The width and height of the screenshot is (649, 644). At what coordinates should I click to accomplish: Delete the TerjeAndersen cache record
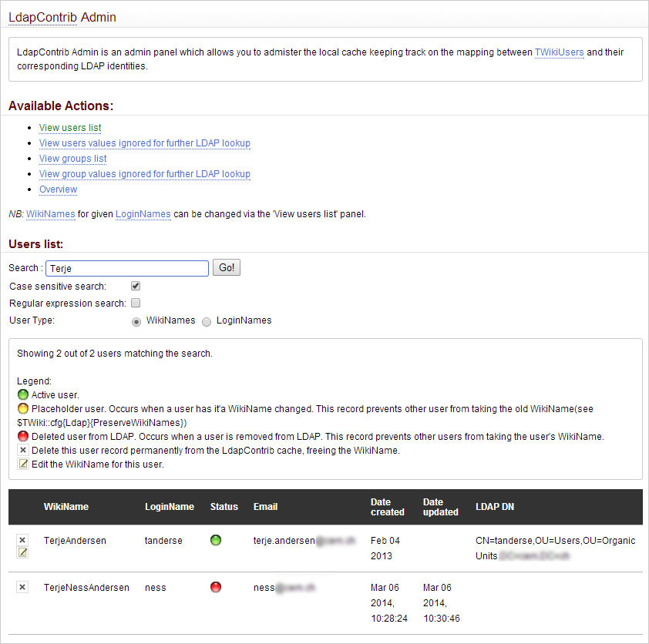(x=22, y=539)
